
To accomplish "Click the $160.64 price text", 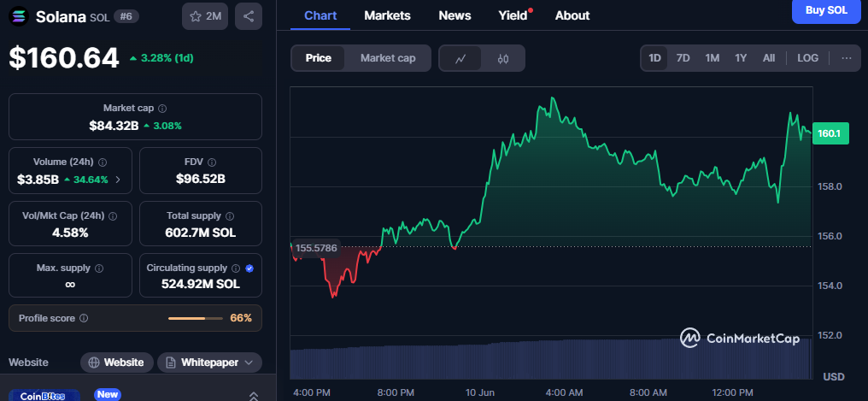I will point(64,58).
